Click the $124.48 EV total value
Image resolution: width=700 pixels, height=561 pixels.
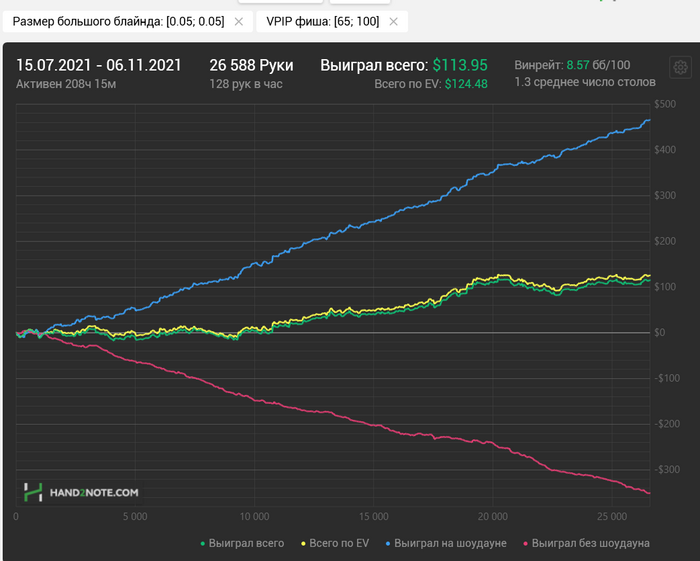pyautogui.click(x=466, y=84)
